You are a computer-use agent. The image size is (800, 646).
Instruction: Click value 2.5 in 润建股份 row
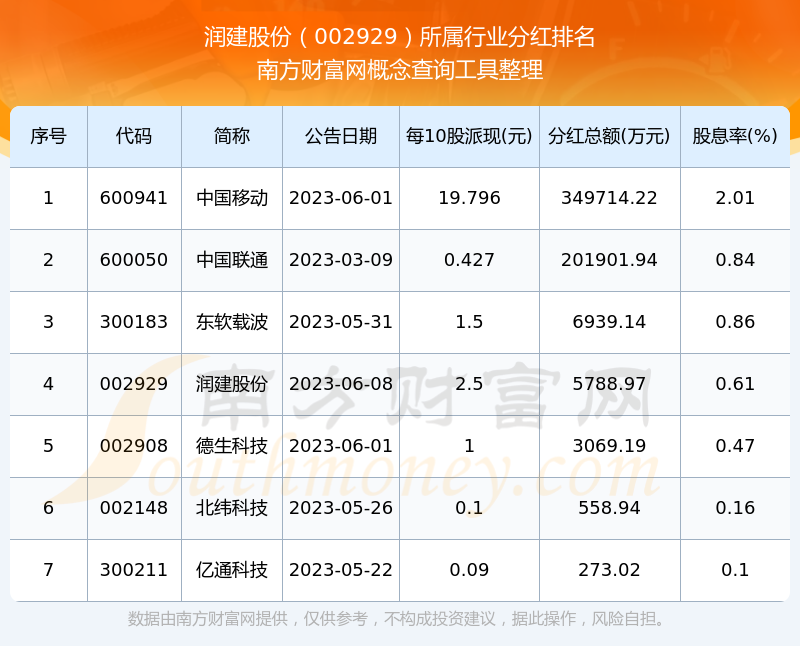coord(469,384)
